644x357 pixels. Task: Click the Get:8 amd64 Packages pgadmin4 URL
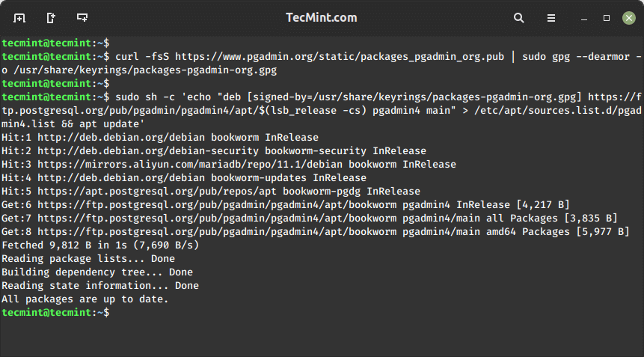(217, 232)
